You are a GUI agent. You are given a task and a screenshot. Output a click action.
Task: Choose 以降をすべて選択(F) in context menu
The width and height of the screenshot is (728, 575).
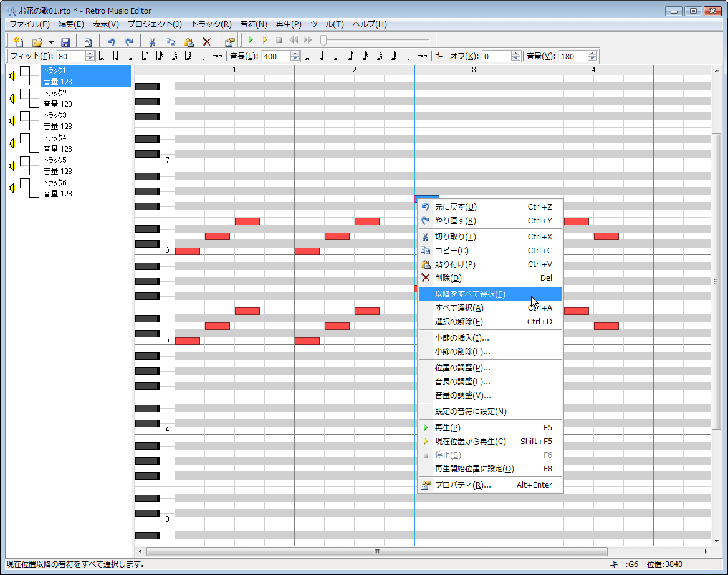(491, 294)
